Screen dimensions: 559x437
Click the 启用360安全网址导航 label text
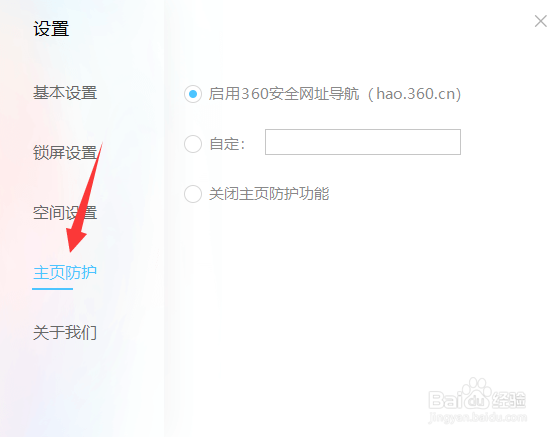284,94
